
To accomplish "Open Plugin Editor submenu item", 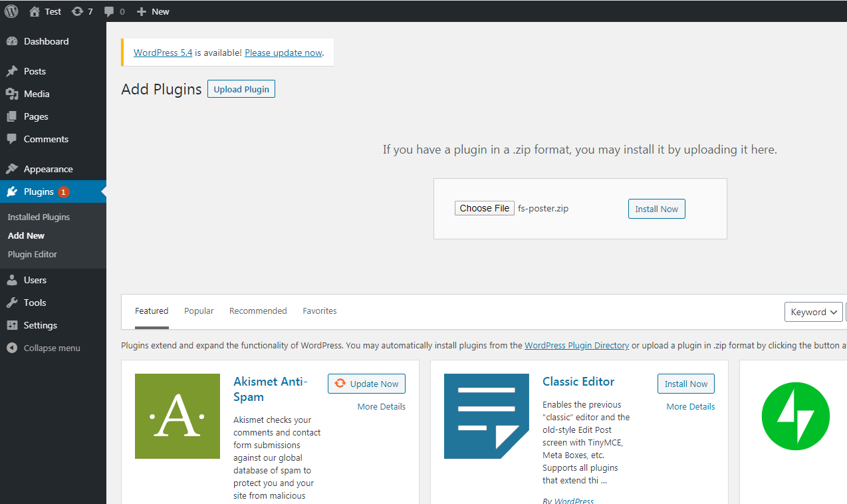I will 33,254.
